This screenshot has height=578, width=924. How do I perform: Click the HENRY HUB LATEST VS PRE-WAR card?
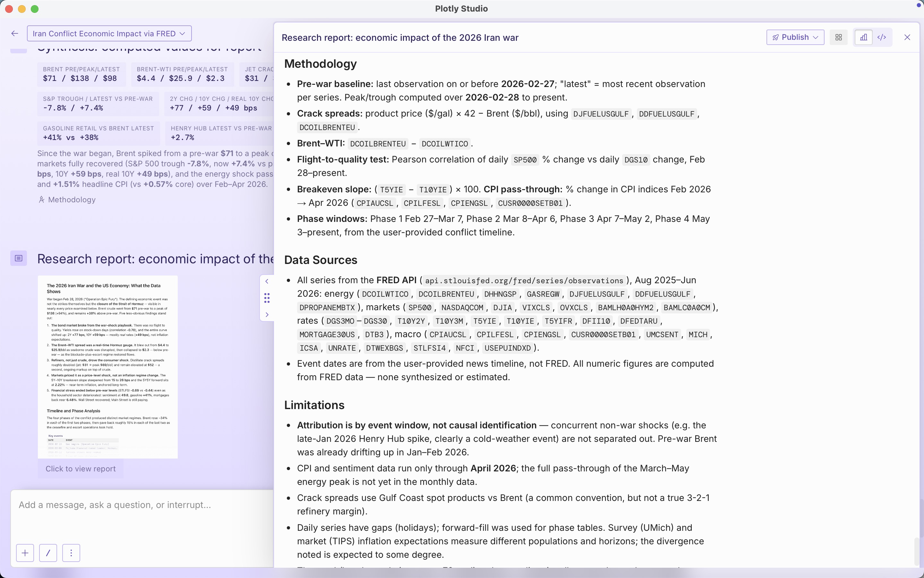pos(219,133)
